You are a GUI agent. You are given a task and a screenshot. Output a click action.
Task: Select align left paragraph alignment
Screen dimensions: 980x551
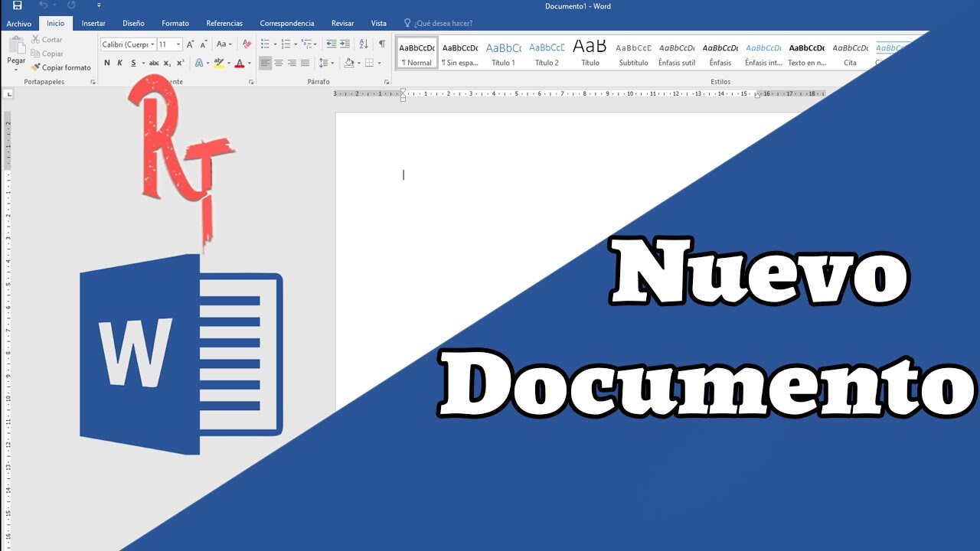coord(265,63)
